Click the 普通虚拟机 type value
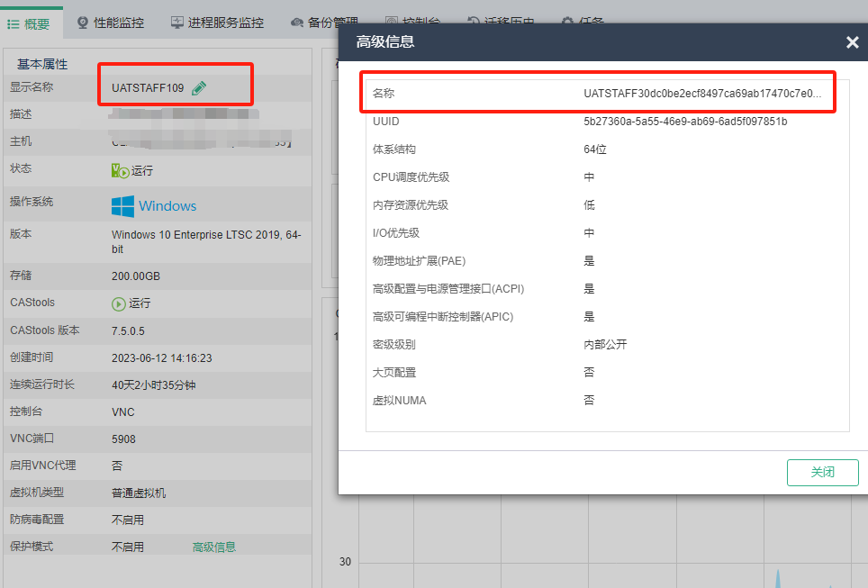 (x=139, y=493)
